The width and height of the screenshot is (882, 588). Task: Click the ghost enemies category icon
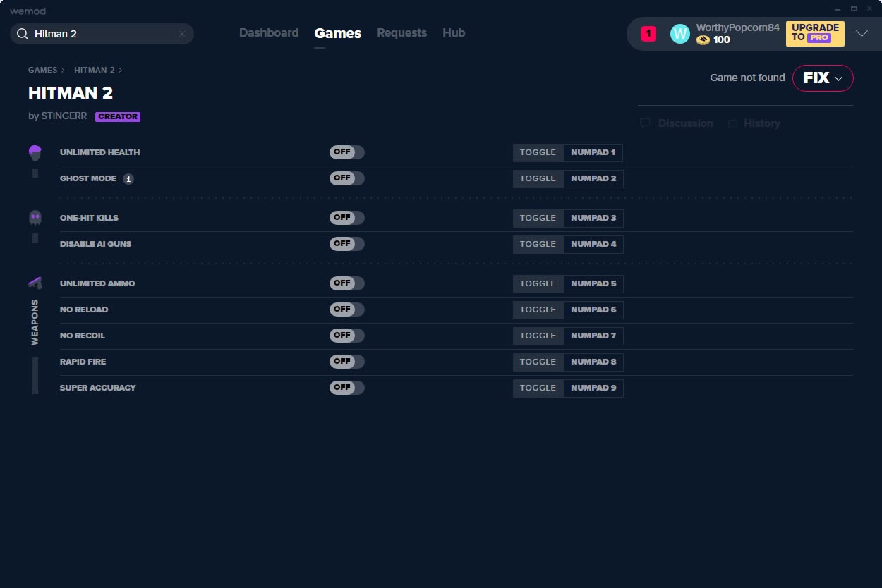click(35, 218)
